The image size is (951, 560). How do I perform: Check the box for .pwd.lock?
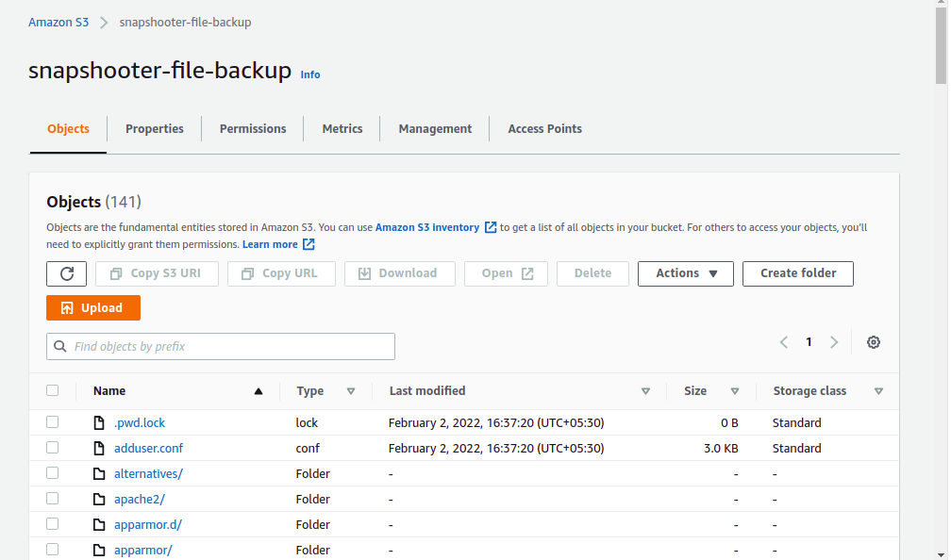pyautogui.click(x=53, y=422)
